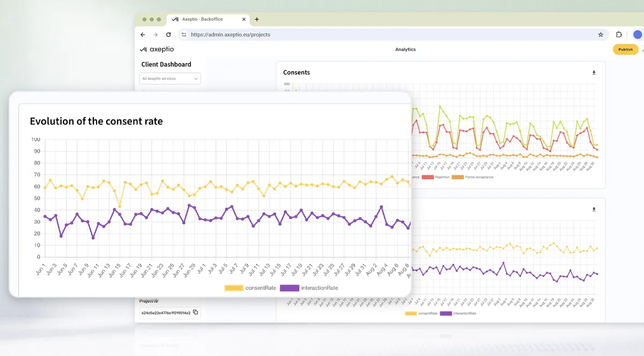Screen dimensions: 644x356
Task: Toggle consentRate swatch in background chart legend
Action: (x=411, y=313)
